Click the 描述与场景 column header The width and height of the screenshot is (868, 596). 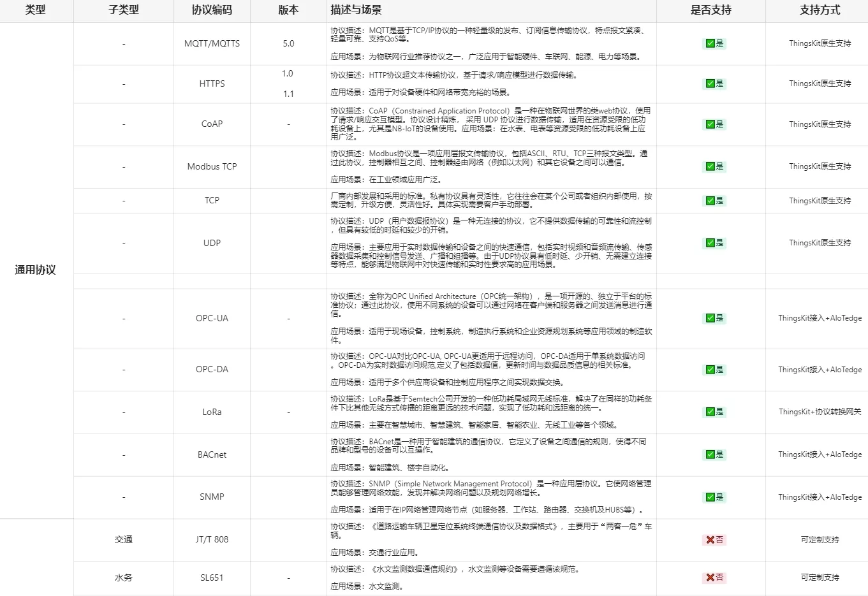356,10
